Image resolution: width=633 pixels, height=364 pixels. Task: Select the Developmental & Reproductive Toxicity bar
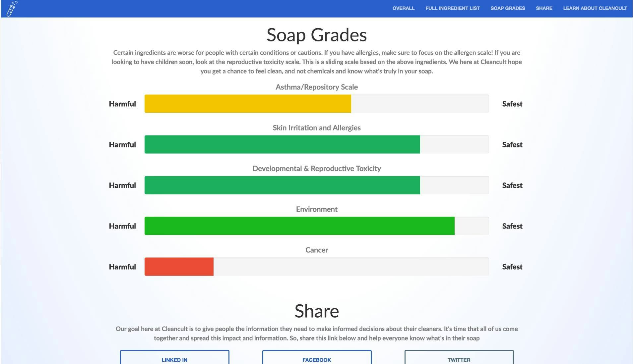pos(282,185)
